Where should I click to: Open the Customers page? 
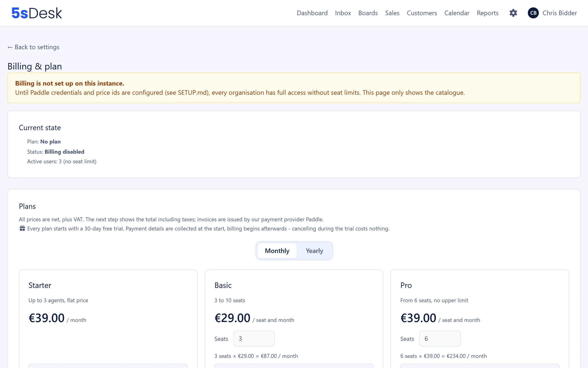coord(422,13)
